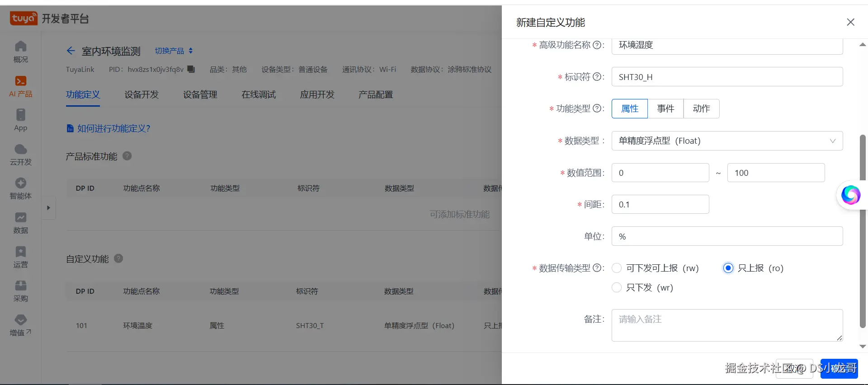Viewport: 868px width, 385px height.
Task: Open the floating AI assistant icon
Action: click(x=850, y=195)
